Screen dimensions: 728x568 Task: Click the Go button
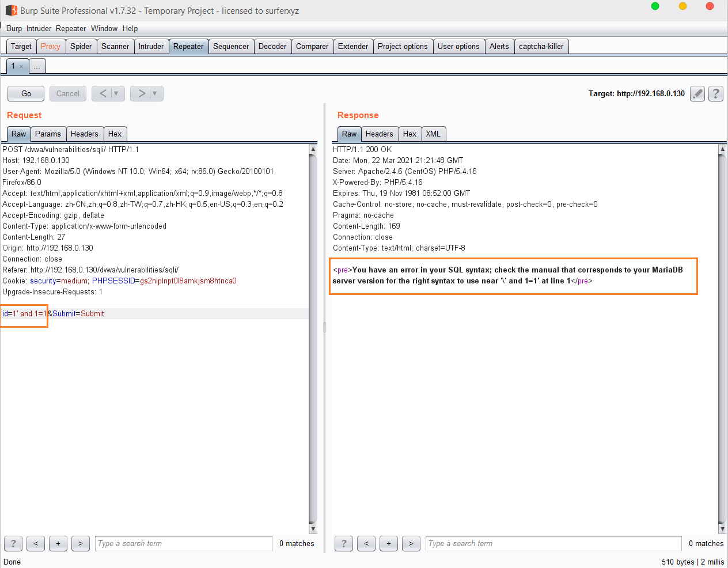(x=26, y=93)
